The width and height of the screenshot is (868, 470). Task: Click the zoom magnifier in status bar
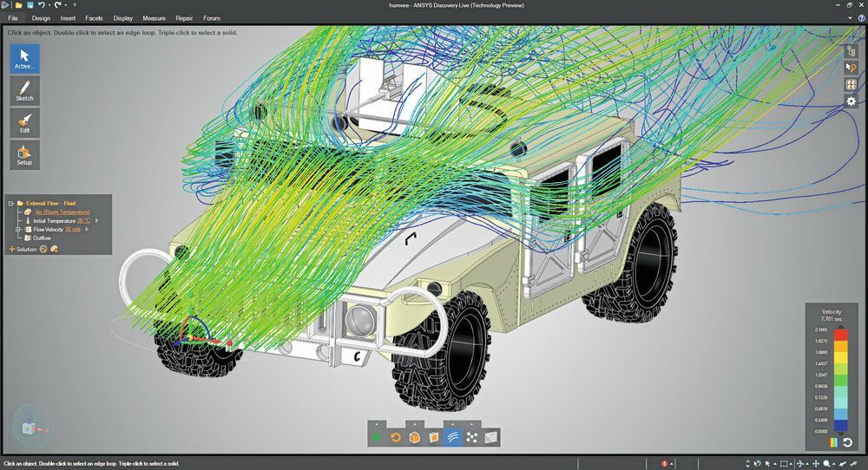coord(826,464)
